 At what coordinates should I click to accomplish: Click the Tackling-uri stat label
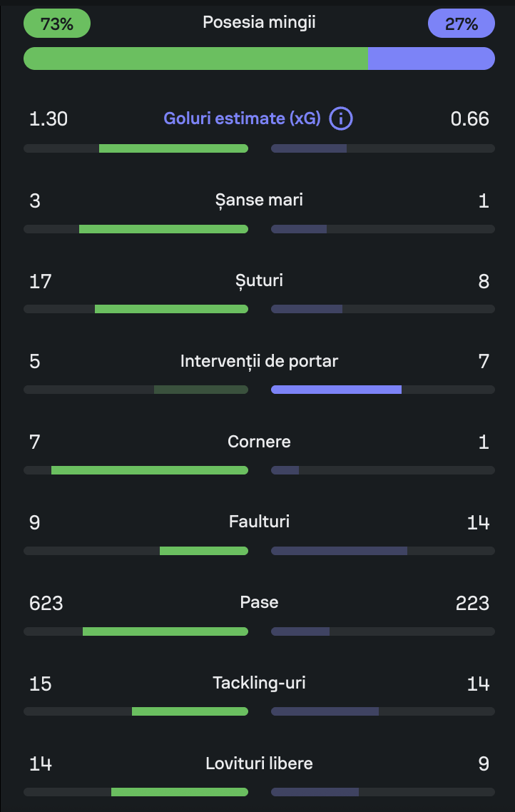[259, 683]
